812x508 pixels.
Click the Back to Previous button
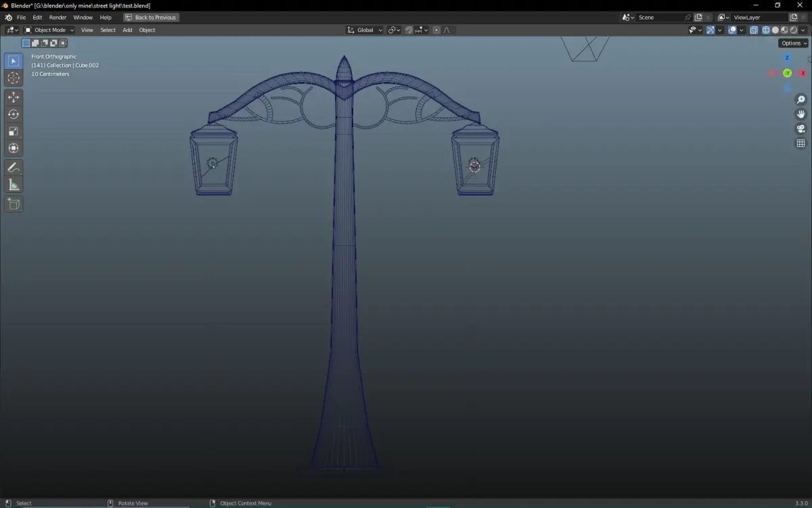151,17
